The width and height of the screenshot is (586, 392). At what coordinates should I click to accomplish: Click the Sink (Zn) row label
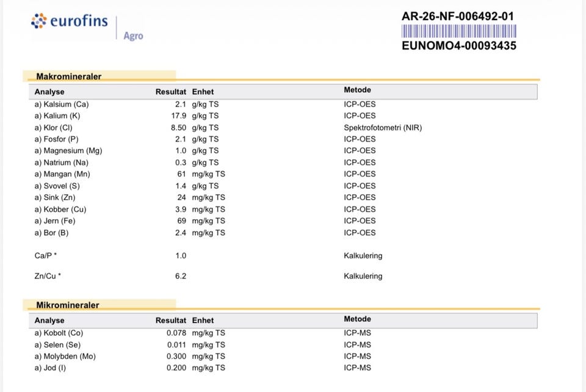[x=55, y=198]
